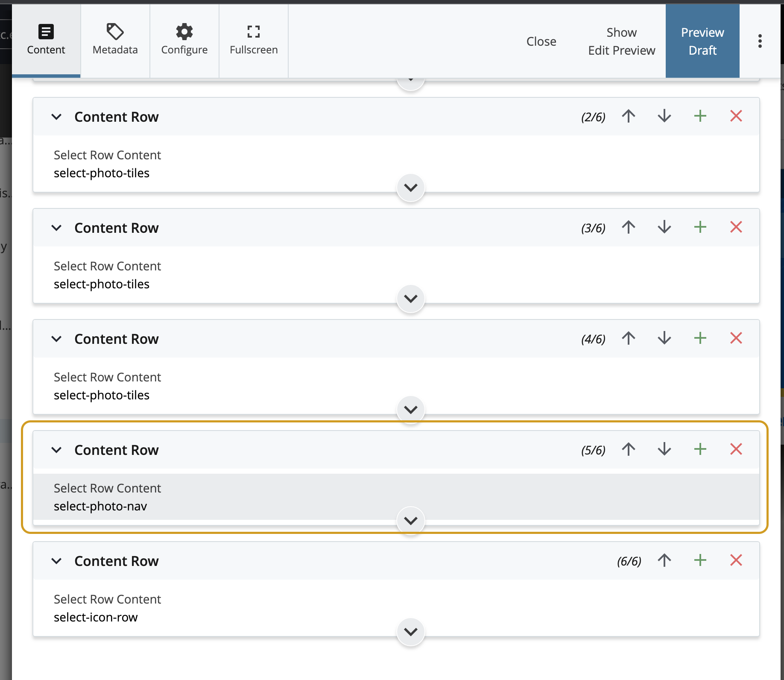Close the editor
Screen dimensions: 784x680
[541, 41]
